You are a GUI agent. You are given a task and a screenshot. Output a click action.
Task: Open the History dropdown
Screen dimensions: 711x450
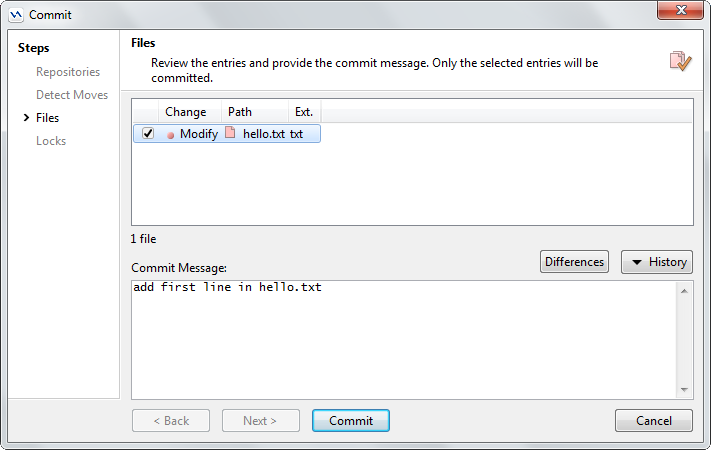[657, 262]
